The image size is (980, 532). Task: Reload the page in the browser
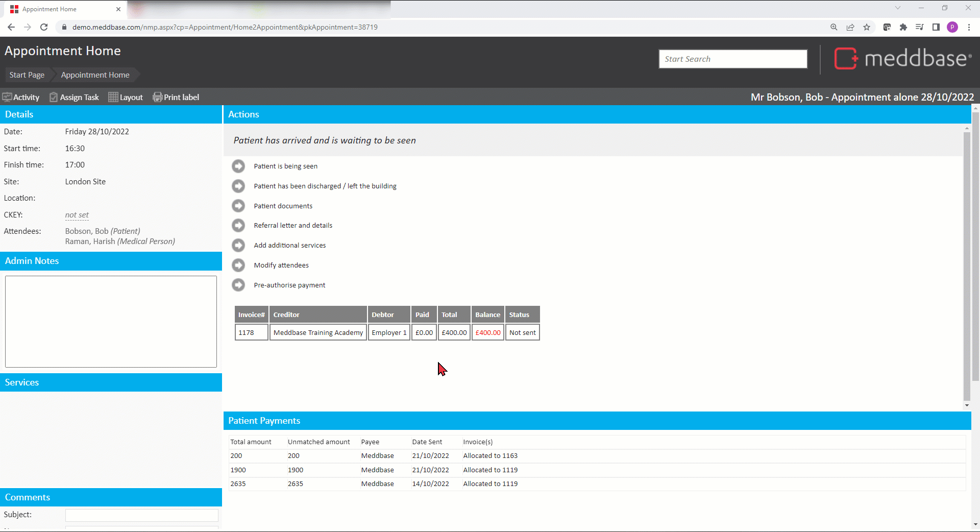click(44, 27)
